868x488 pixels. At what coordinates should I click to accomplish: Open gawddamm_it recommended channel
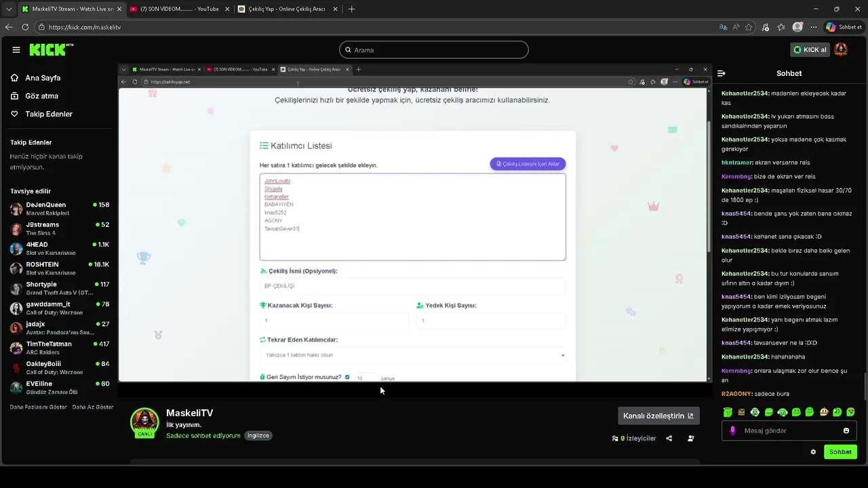coord(60,308)
